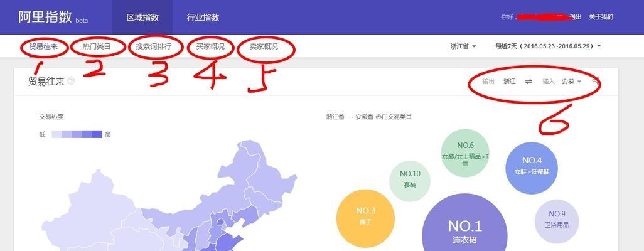Go to the 热门类目 sub-tab
The image size is (644, 251).
click(x=97, y=46)
